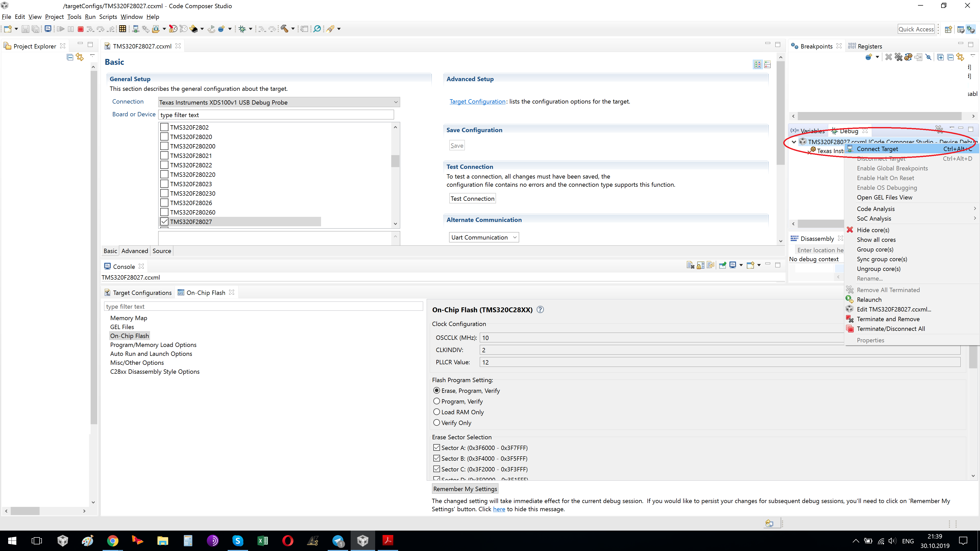Open the Target Configuration link
This screenshot has width=980, height=551.
point(477,102)
